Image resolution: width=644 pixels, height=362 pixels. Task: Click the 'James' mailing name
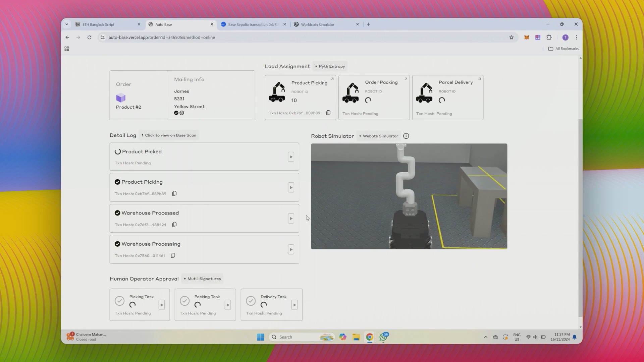[x=181, y=91]
